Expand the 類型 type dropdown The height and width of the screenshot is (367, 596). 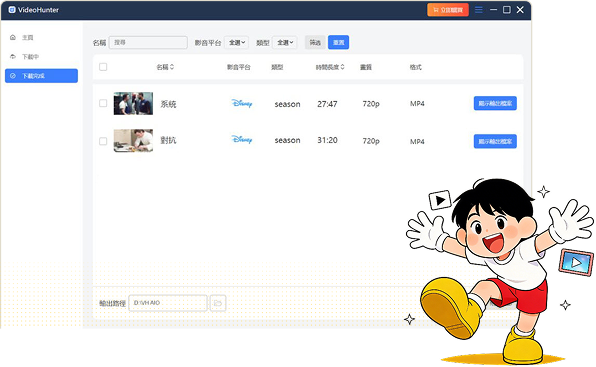(285, 42)
